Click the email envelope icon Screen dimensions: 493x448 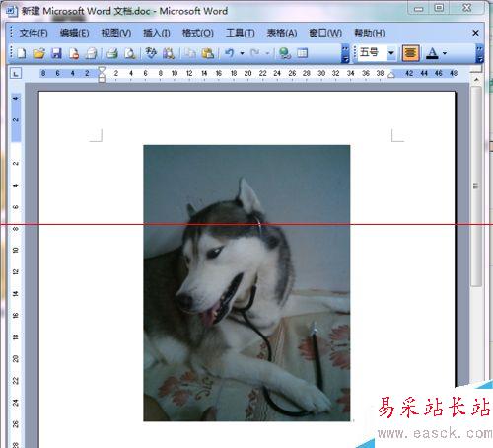pos(91,53)
